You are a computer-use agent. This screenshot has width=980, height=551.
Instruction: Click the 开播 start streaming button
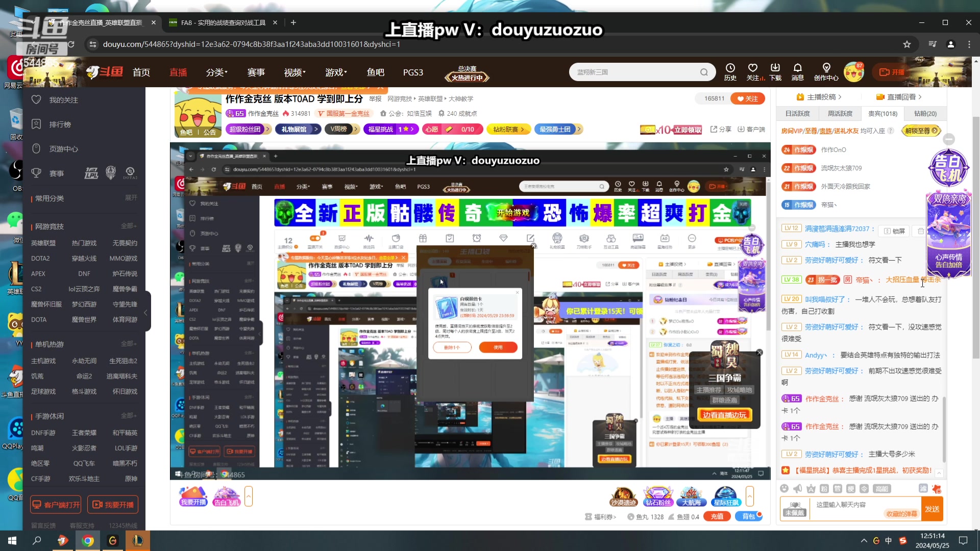coord(892,72)
